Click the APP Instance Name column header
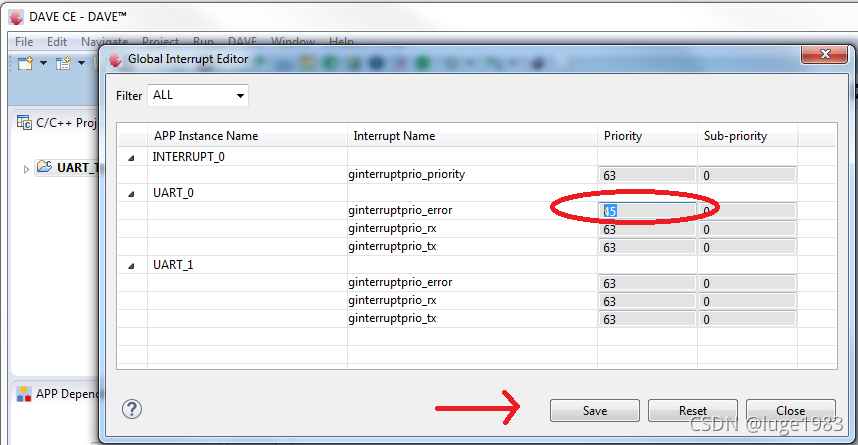 pyautogui.click(x=247, y=136)
